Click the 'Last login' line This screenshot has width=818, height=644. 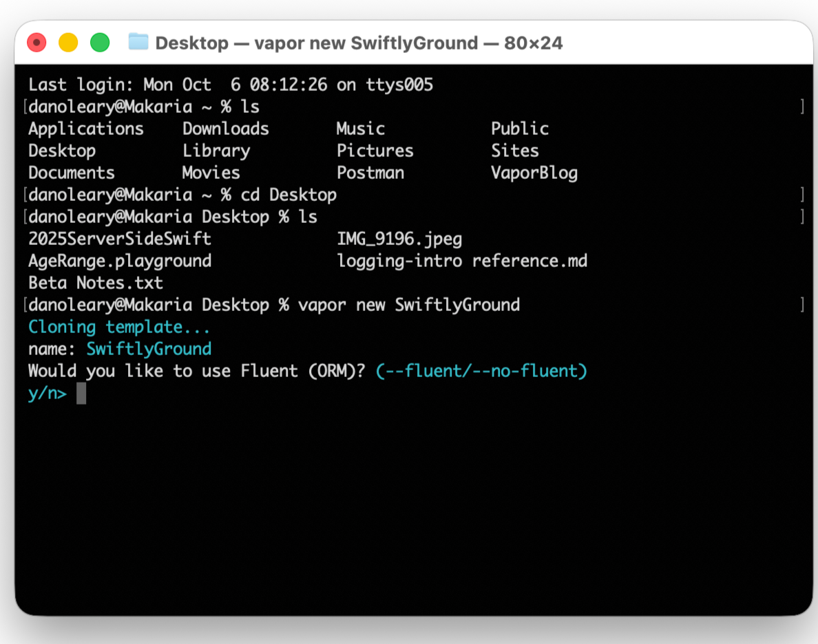coord(231,85)
